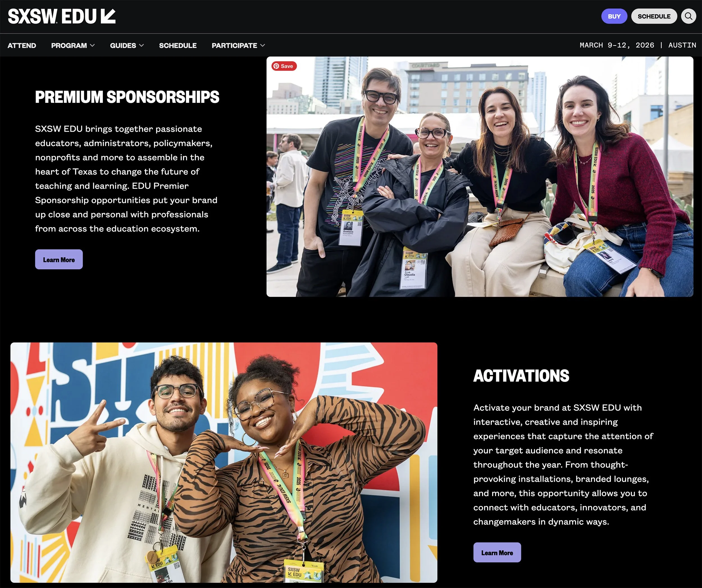Click Learn More under Premium Sponsorships

(59, 259)
